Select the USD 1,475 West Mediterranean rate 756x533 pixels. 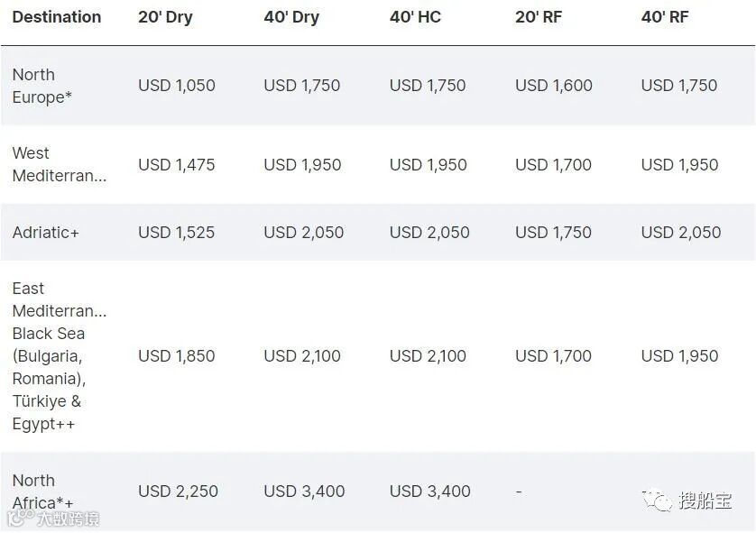click(177, 164)
